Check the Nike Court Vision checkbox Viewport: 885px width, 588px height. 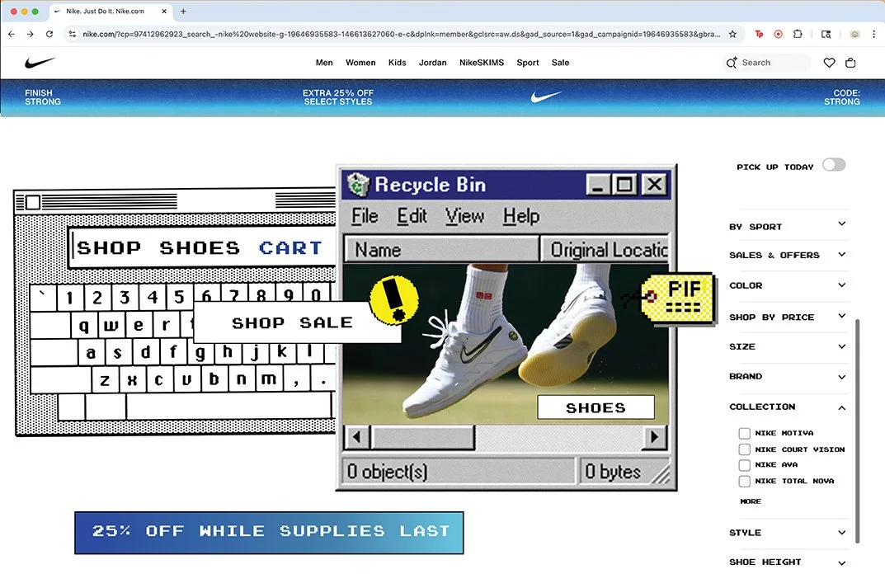pos(743,449)
